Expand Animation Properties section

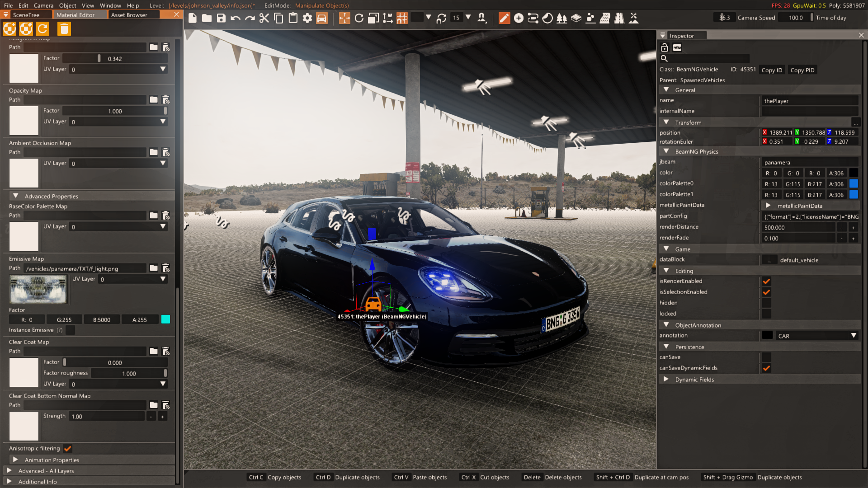point(92,460)
